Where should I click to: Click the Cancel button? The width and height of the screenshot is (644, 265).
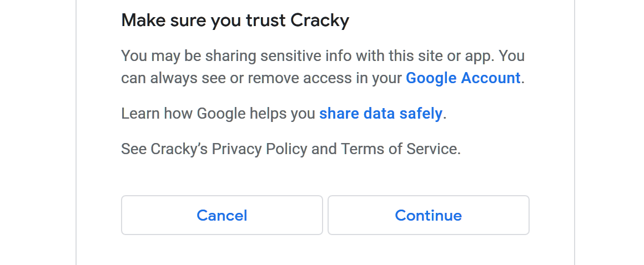point(222,215)
